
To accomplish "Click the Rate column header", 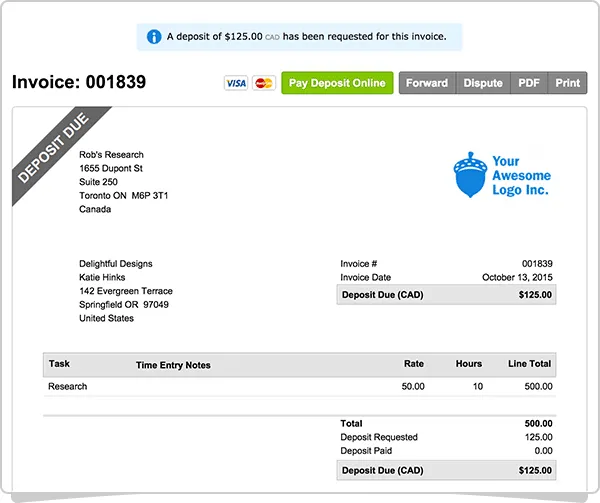I will click(x=413, y=364).
